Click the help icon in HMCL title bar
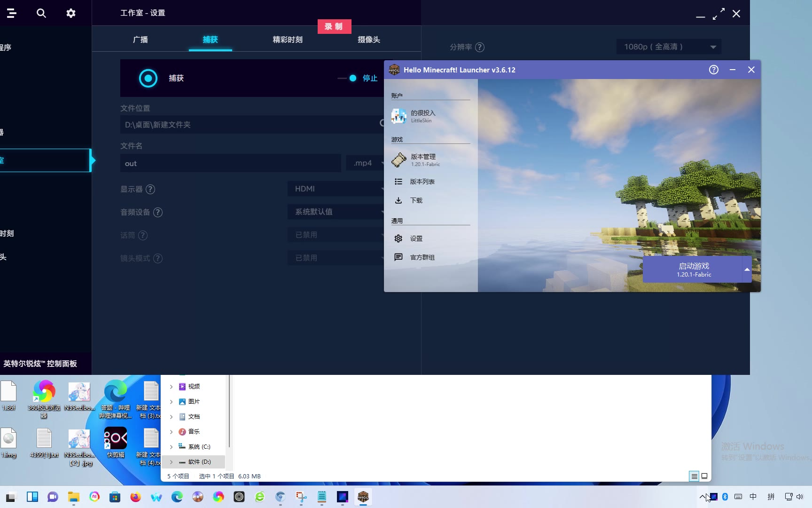The height and width of the screenshot is (508, 812). point(714,70)
